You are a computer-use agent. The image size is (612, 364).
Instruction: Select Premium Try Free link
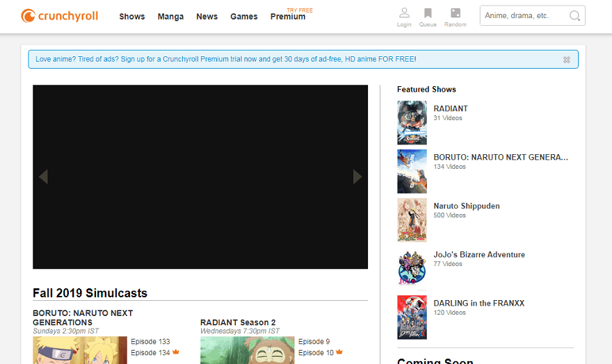[288, 17]
